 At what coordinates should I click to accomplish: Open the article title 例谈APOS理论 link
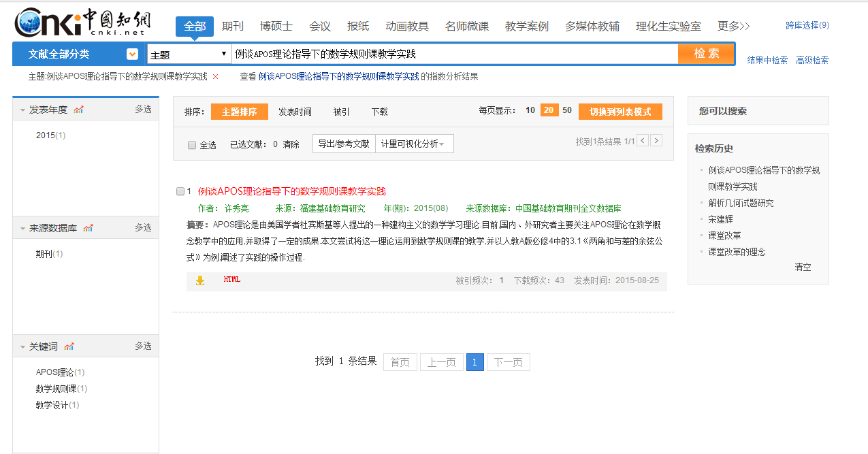(x=292, y=191)
